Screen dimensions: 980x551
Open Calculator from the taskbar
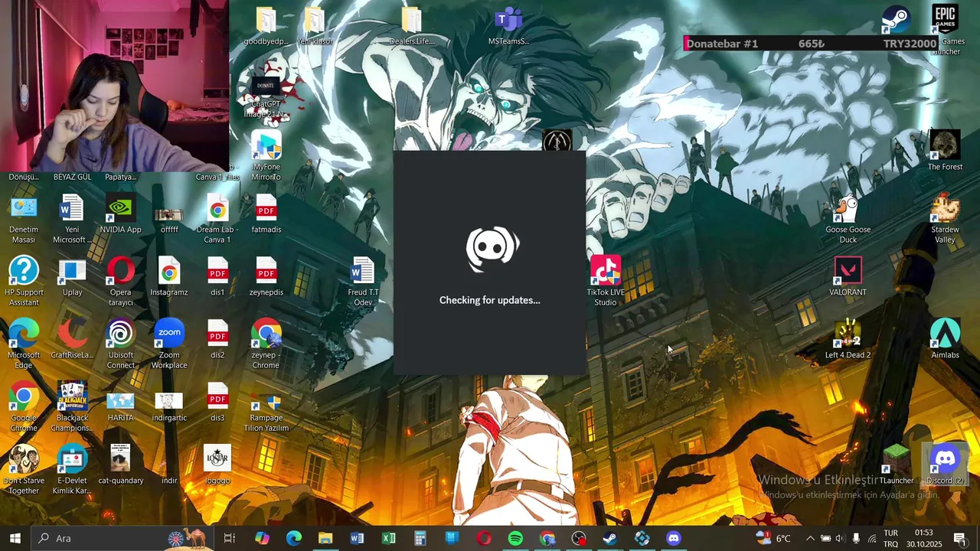[x=420, y=538]
